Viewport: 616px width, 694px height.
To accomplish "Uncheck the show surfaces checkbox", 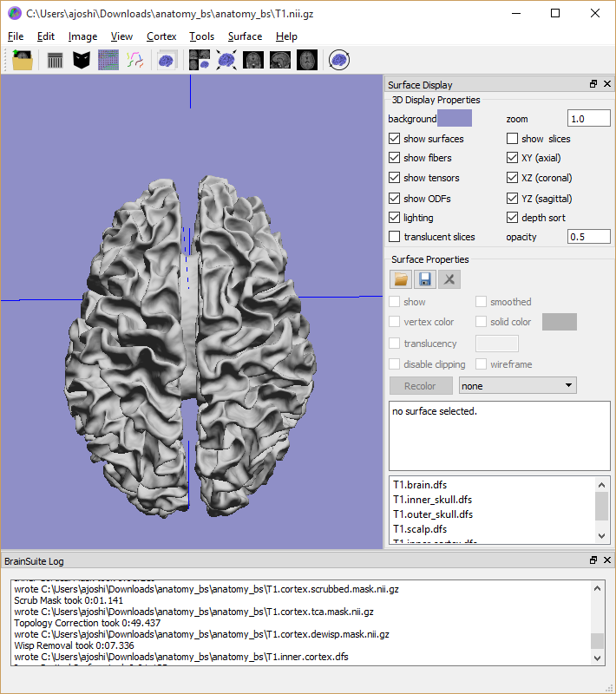I will click(395, 139).
